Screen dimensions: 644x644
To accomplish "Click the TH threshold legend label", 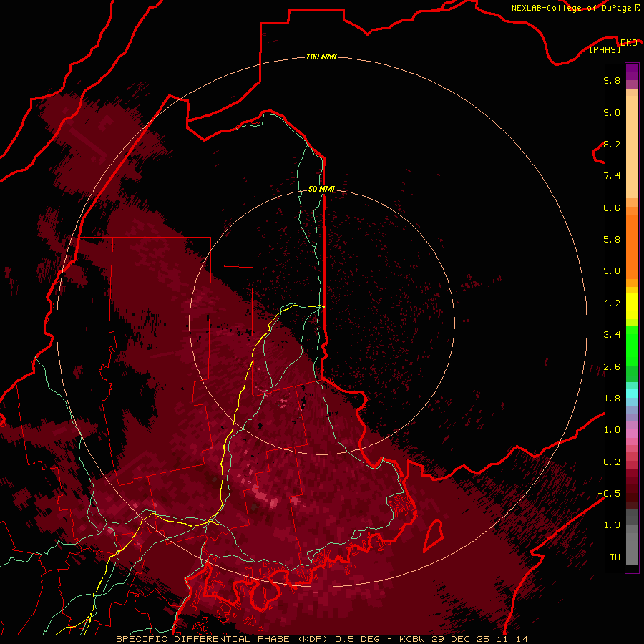I will click(x=615, y=557).
